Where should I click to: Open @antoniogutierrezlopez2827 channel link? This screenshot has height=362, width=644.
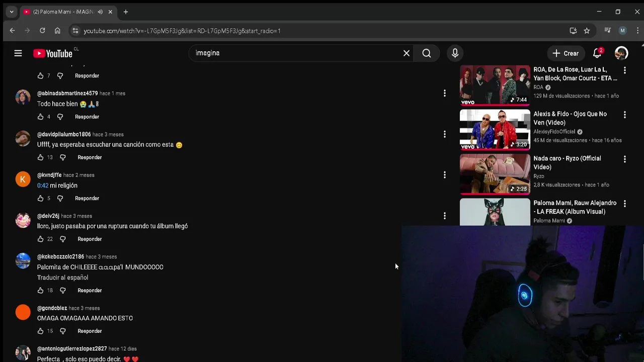click(x=72, y=348)
